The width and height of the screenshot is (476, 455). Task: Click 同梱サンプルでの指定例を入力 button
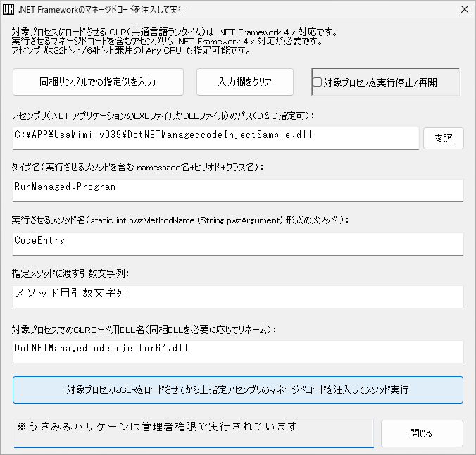point(98,82)
